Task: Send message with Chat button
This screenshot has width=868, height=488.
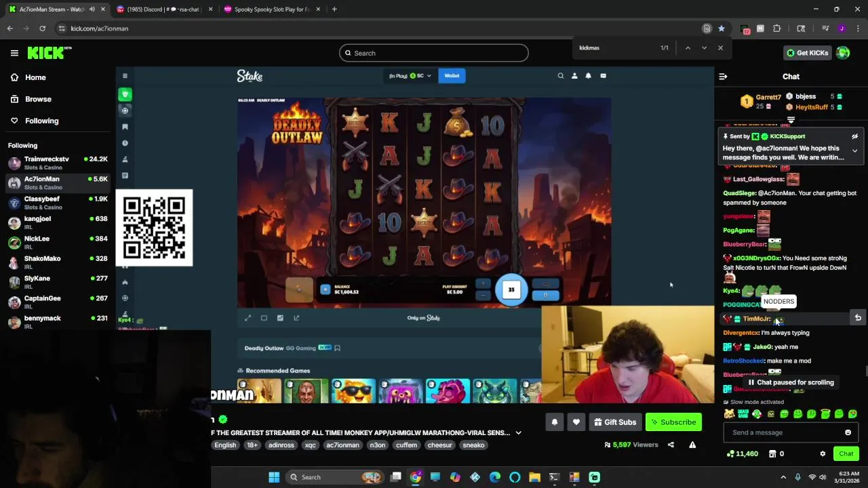Action: [x=846, y=454]
